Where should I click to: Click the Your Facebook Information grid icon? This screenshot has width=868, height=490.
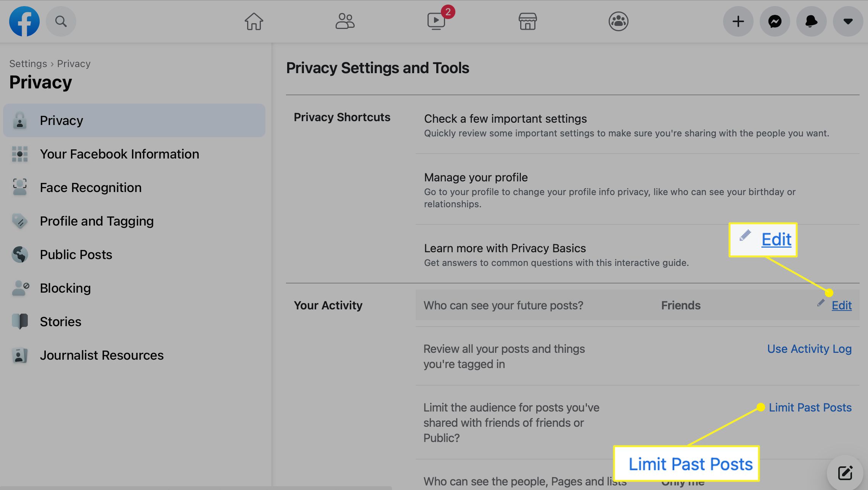point(20,154)
